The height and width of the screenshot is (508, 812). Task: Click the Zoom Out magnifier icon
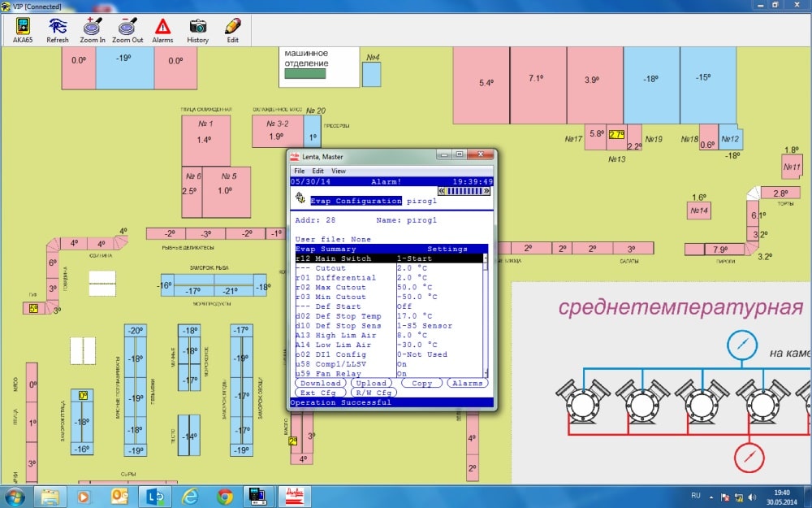click(x=127, y=30)
